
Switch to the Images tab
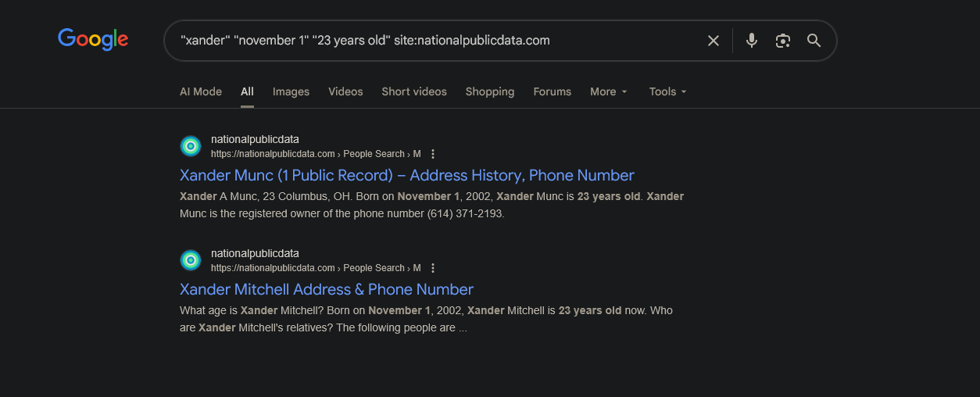point(291,91)
